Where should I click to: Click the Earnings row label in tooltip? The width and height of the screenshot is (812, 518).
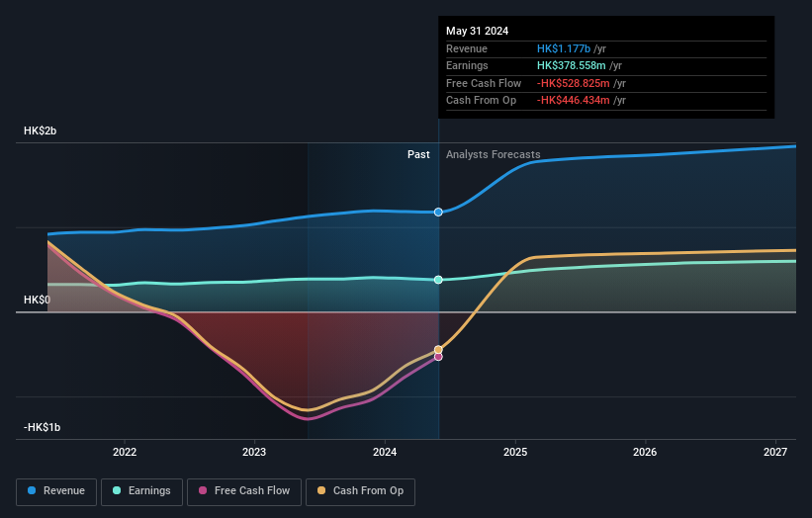click(x=467, y=65)
